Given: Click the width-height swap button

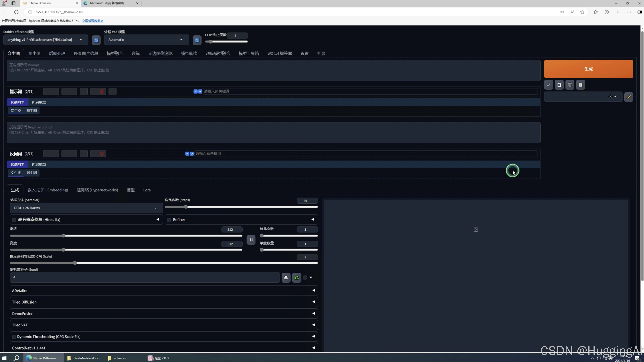Looking at the screenshot, I should pos(251,240).
